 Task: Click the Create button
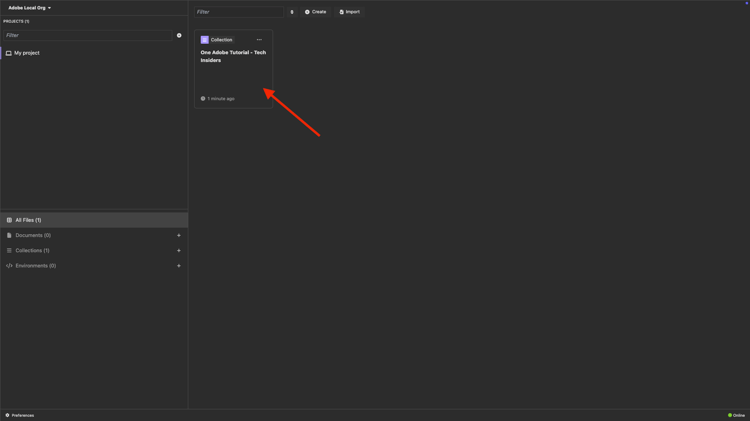click(316, 12)
